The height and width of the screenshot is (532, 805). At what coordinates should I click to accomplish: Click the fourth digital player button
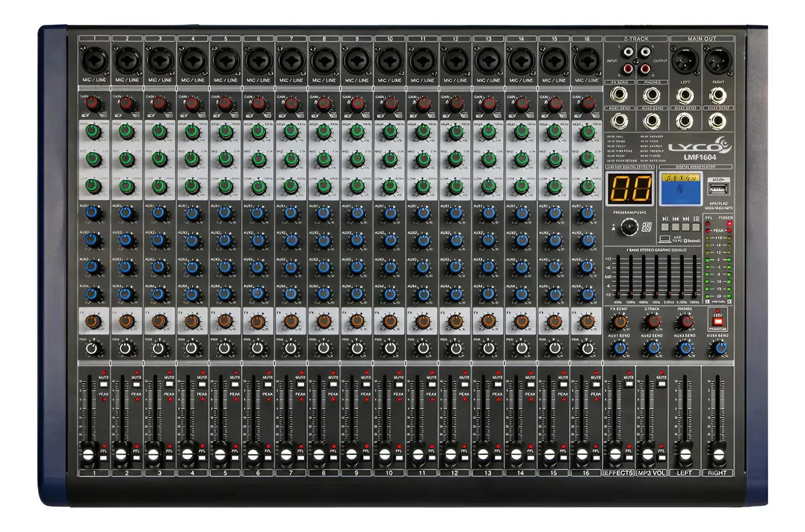[x=696, y=227]
